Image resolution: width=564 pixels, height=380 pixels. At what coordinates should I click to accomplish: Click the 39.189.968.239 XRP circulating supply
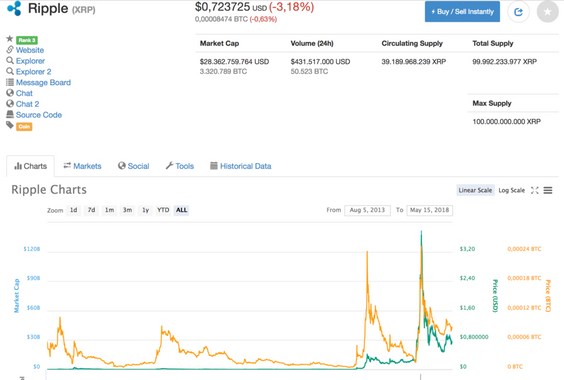pyautogui.click(x=414, y=62)
